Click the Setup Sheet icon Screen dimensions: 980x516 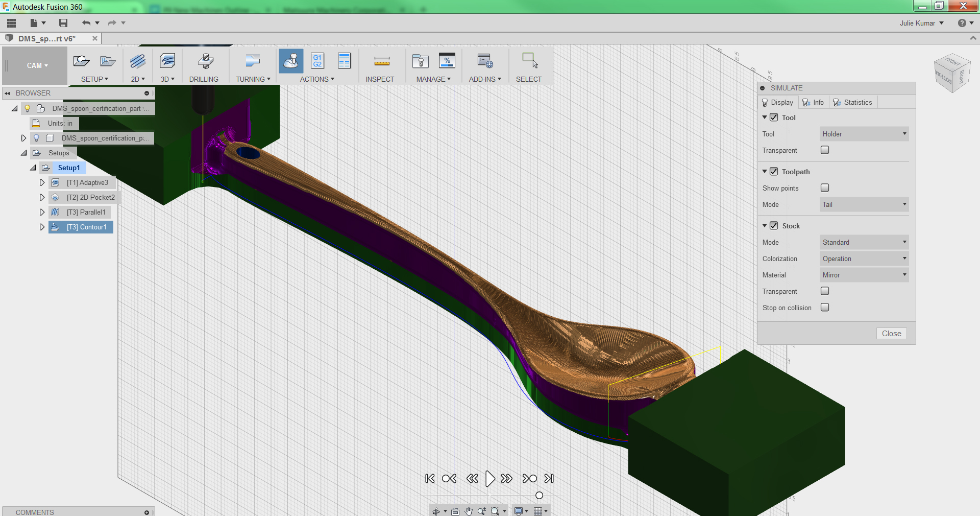coord(345,61)
